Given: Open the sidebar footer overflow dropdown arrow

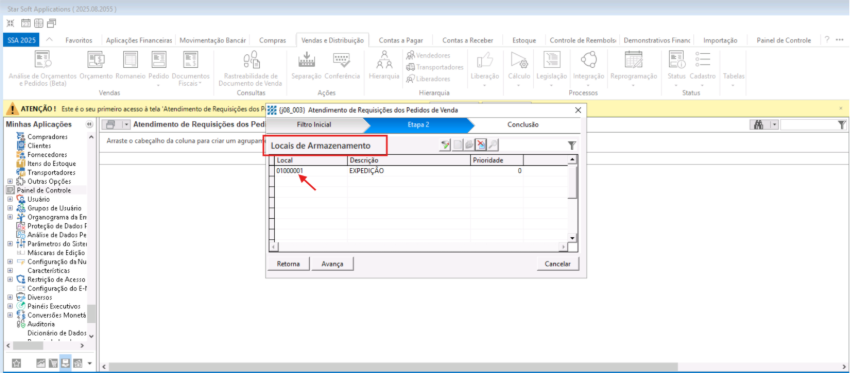Looking at the screenshot, I should pos(89,363).
